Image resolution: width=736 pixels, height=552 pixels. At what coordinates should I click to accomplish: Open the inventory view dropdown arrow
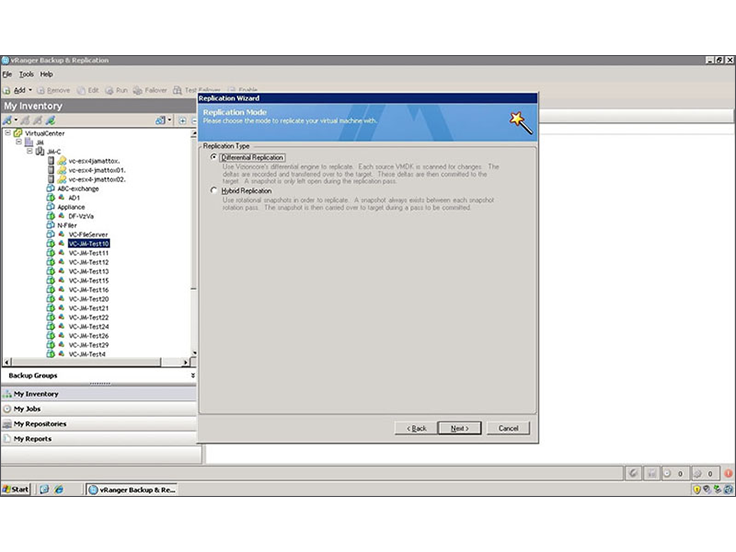click(x=169, y=121)
